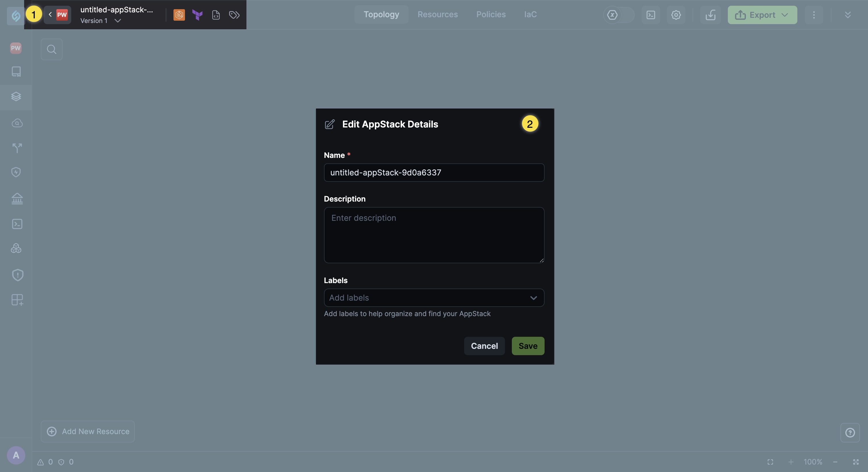The width and height of the screenshot is (868, 472).
Task: Open the governance bank building icon
Action: pos(17,198)
